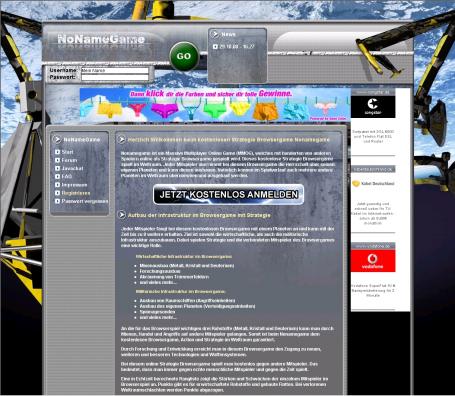455x396 pixels.
Task: Click the arrow icon beside sidebar NoNameGame heading
Action: point(57,139)
